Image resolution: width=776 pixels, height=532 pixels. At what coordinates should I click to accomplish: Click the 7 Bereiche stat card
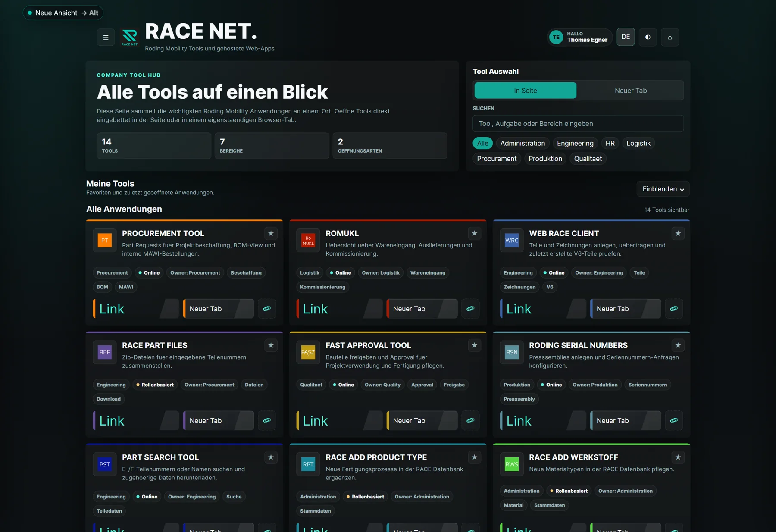click(x=272, y=146)
